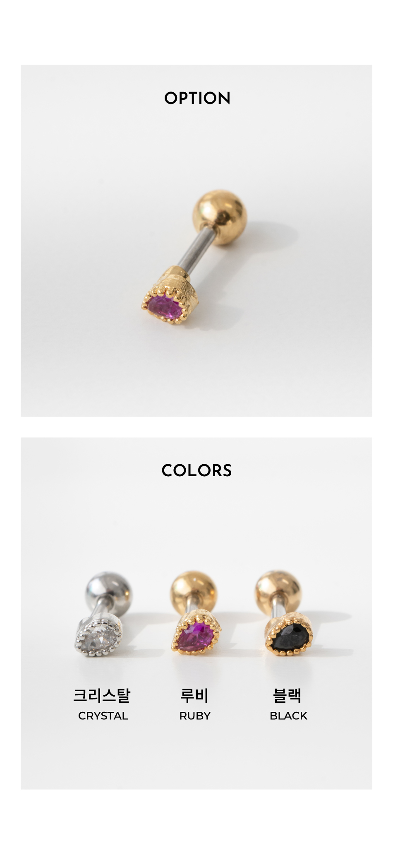Click the Korean label 루비
393x868 pixels.
(x=194, y=695)
